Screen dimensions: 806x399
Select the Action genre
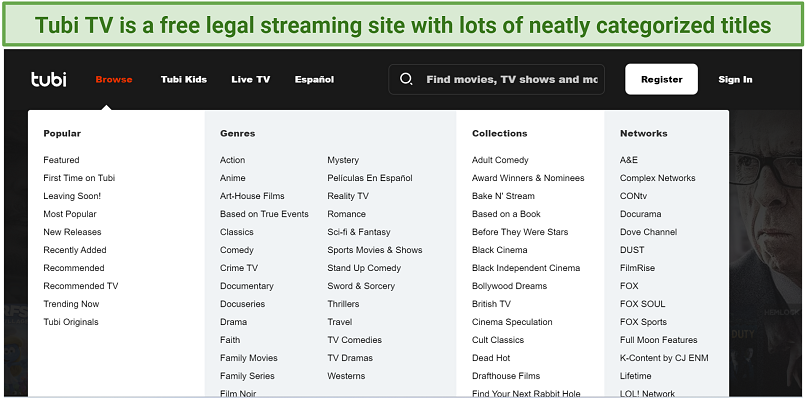pyautogui.click(x=232, y=160)
